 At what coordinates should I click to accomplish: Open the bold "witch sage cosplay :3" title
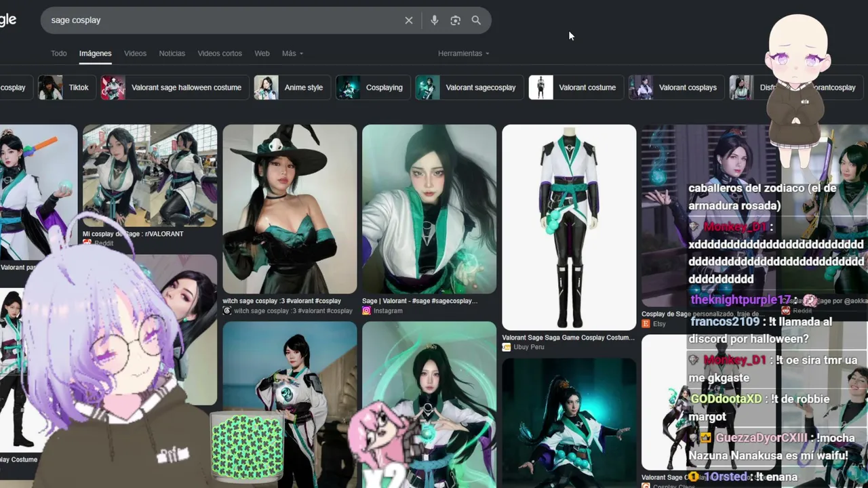[x=281, y=301]
